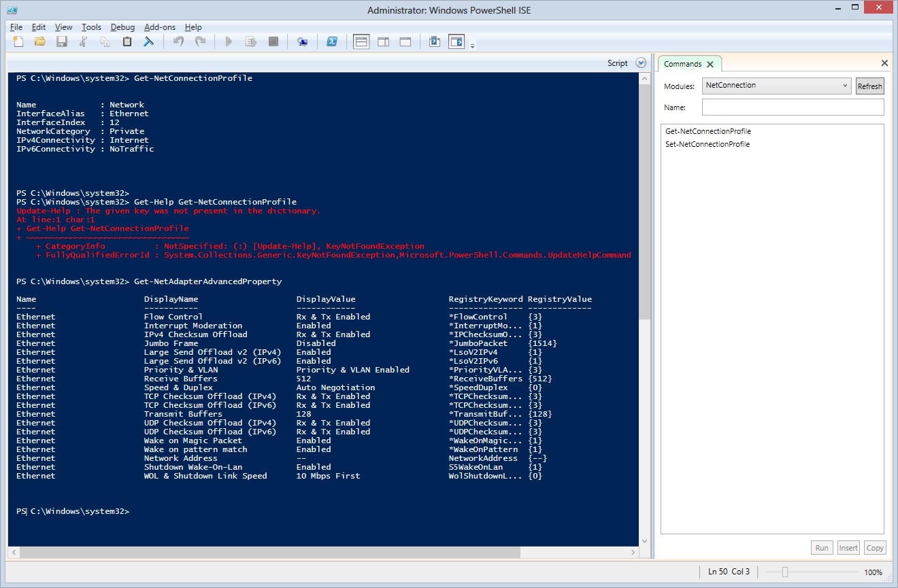The image size is (898, 588).
Task: Click the Flow Control row in output
Action: (279, 317)
